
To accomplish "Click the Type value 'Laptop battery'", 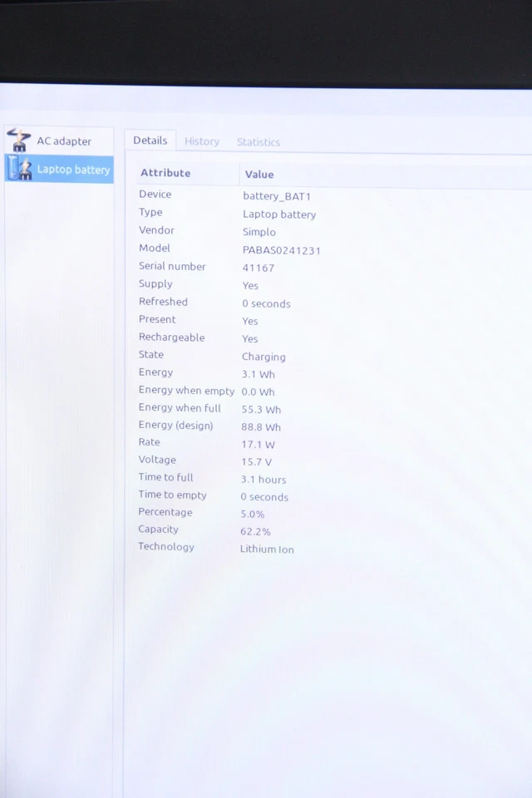I will (x=279, y=214).
